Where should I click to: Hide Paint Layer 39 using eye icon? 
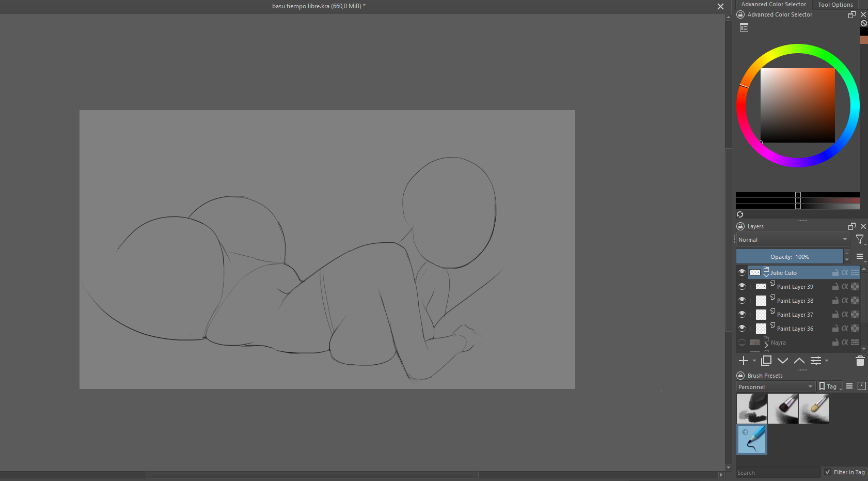[x=742, y=286]
